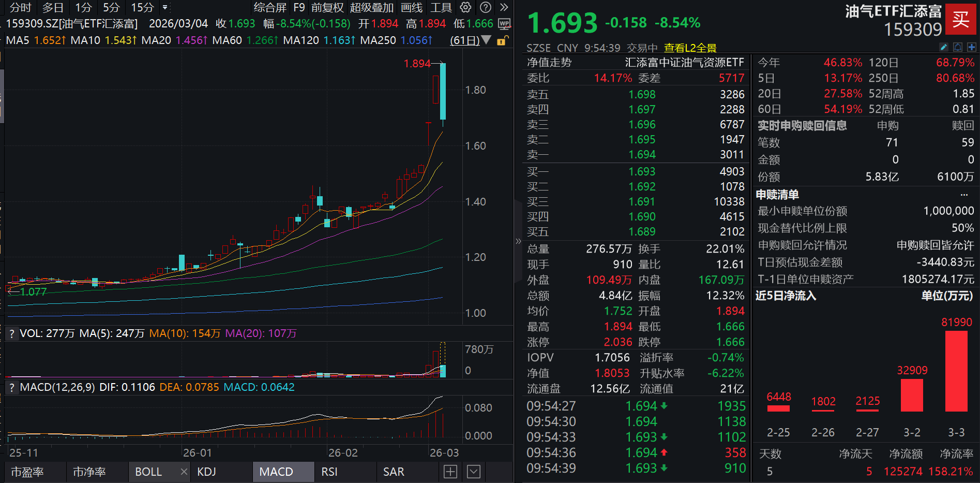
Task: Open 查看L2全景 link
Action: (x=690, y=48)
